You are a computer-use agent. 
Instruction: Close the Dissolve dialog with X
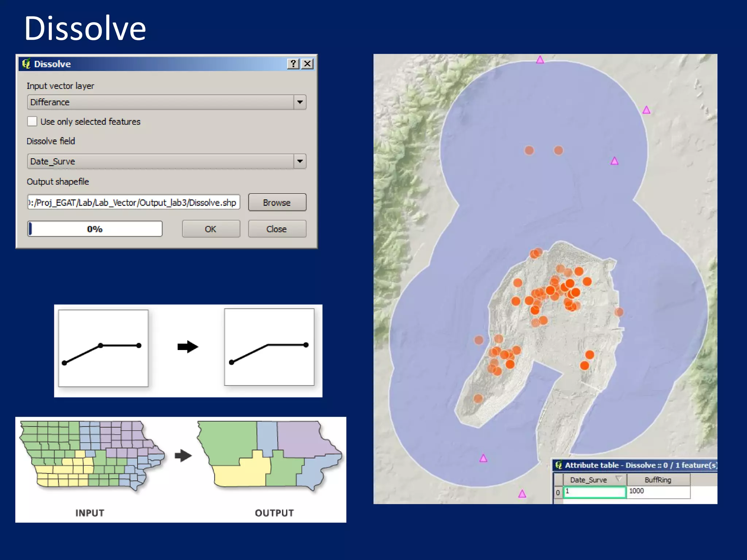pos(307,64)
